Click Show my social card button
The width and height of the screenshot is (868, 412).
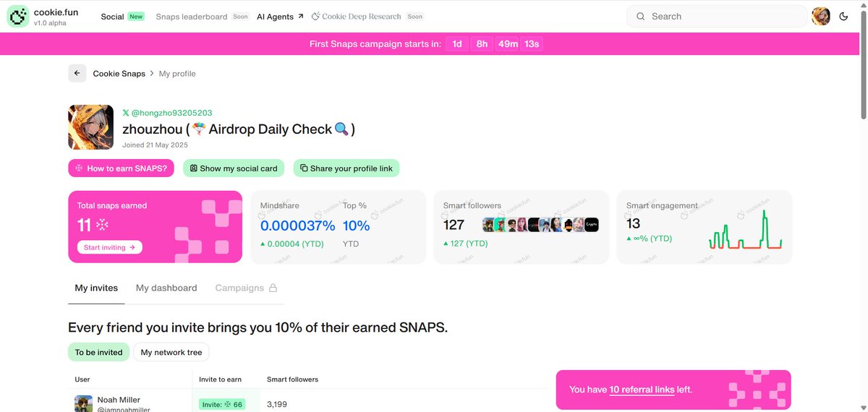tap(234, 168)
